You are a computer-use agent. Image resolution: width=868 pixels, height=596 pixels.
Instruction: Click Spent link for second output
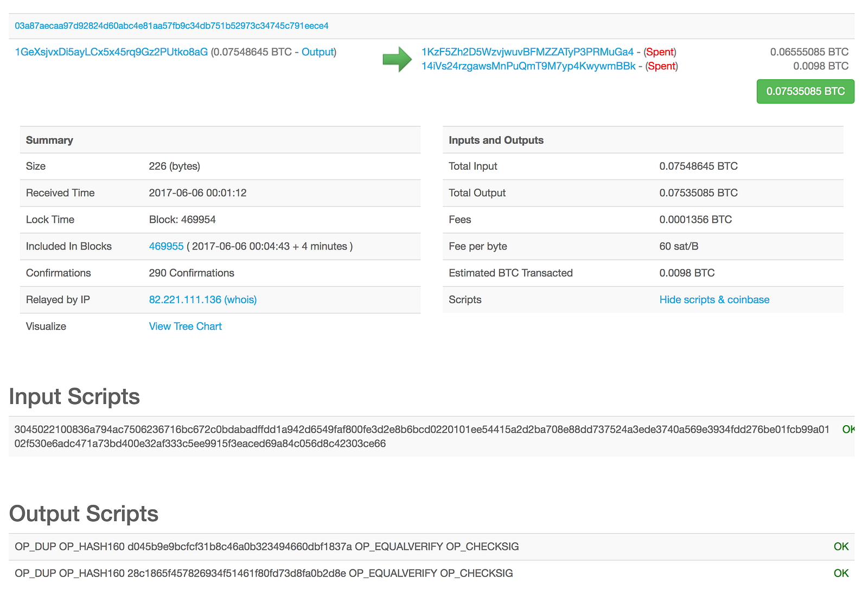[662, 66]
